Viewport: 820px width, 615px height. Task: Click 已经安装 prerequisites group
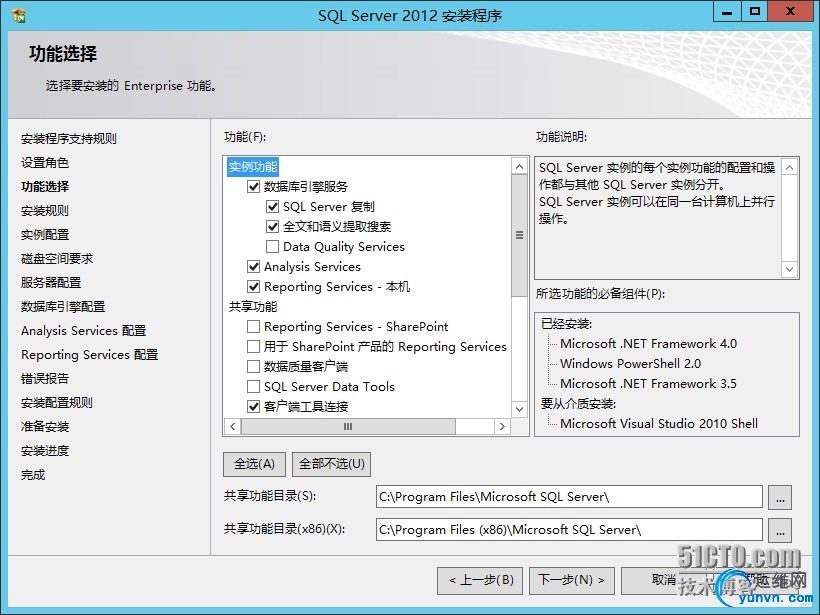(x=566, y=324)
